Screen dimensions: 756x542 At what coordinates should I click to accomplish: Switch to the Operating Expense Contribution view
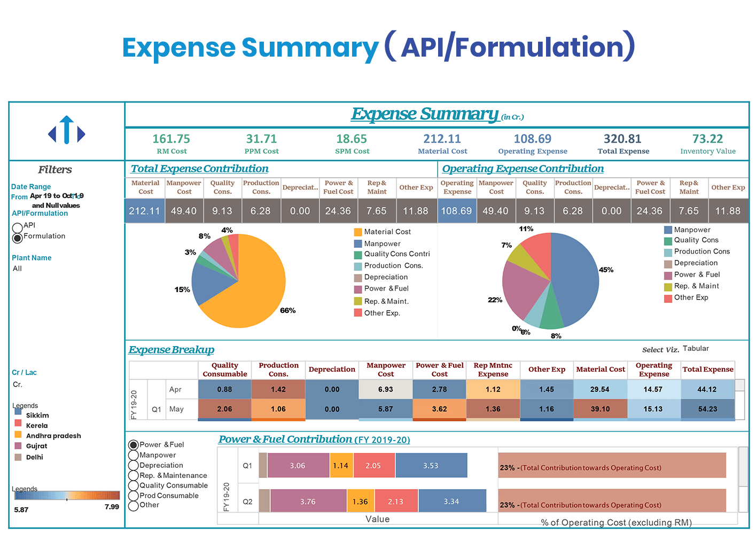pos(521,168)
